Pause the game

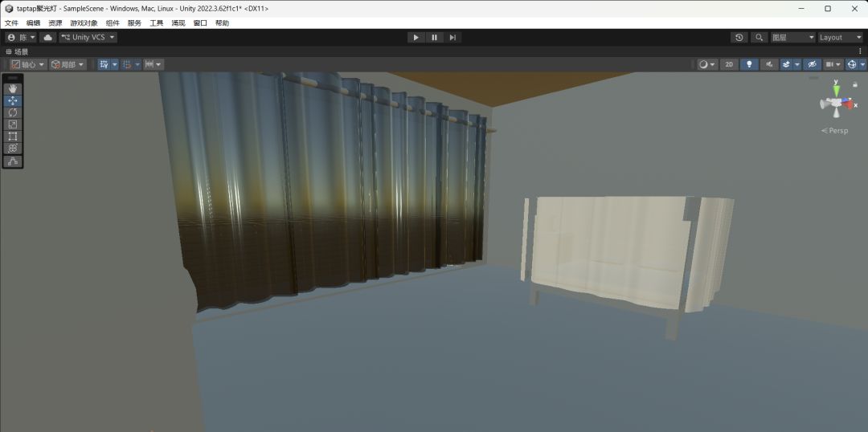click(435, 38)
